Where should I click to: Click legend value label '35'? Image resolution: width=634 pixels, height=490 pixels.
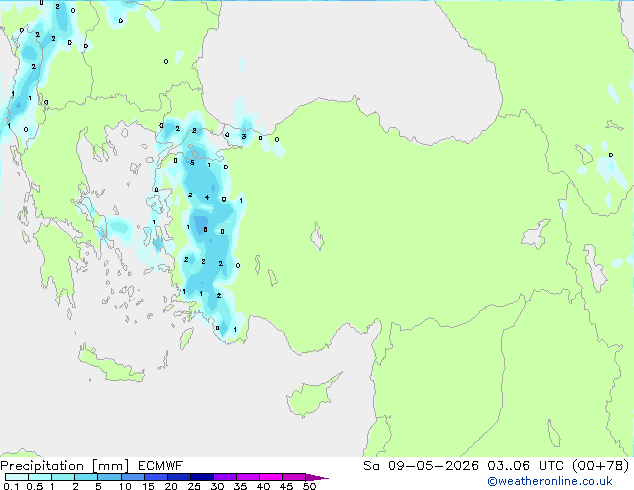(x=240, y=486)
